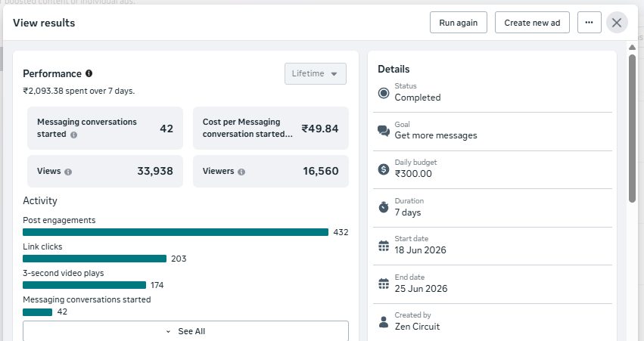Click the Daily budget dollar icon
The height and width of the screenshot is (341, 644).
384,169
